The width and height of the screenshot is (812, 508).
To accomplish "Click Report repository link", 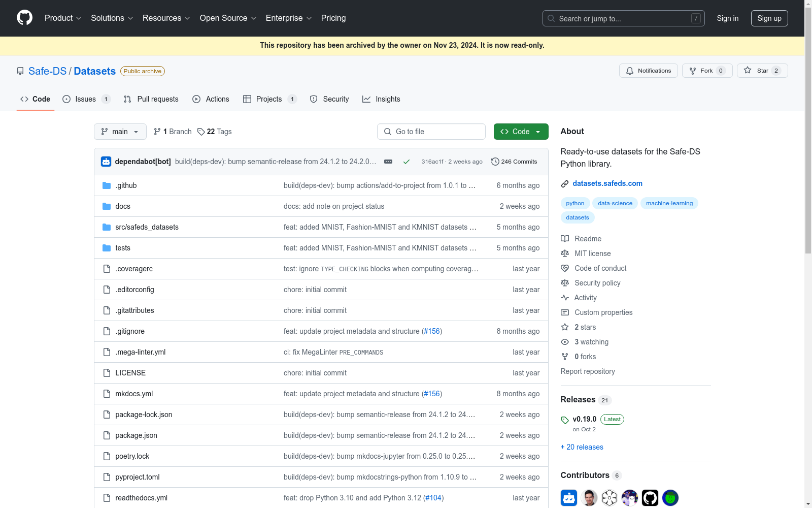I will (588, 371).
